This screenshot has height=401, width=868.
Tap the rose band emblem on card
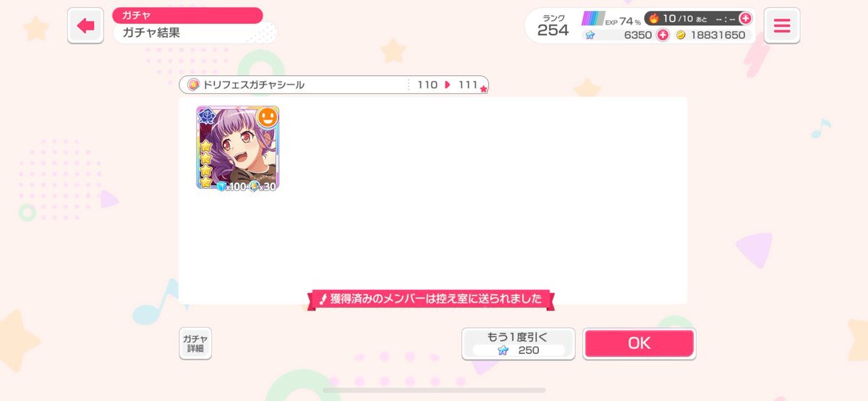[208, 117]
